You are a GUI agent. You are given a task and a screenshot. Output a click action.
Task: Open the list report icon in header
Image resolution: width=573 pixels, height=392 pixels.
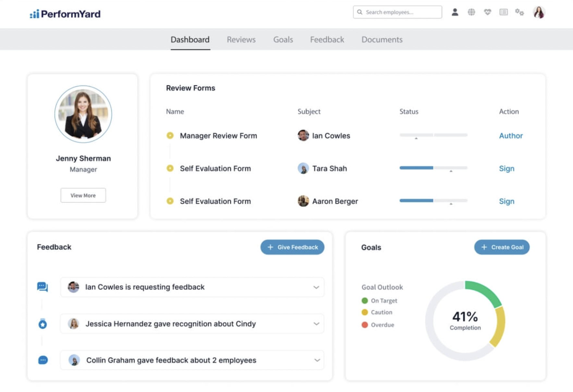[x=504, y=12]
